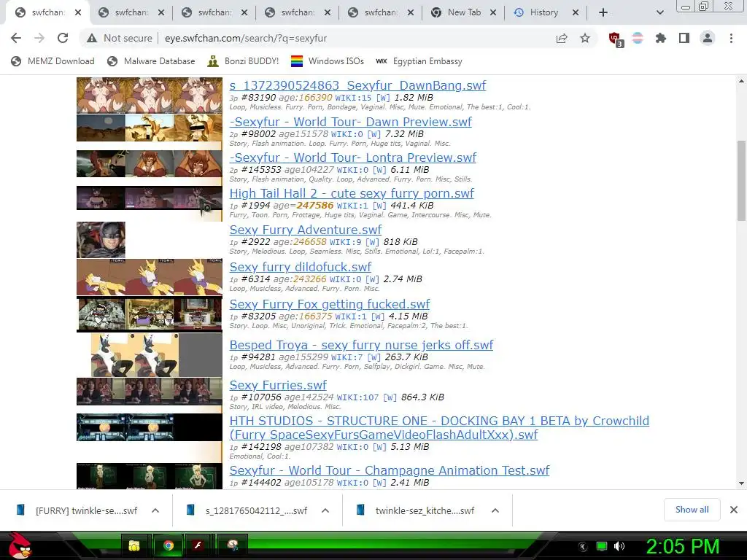Share this page using the share icon
The image size is (747, 560).
click(562, 38)
